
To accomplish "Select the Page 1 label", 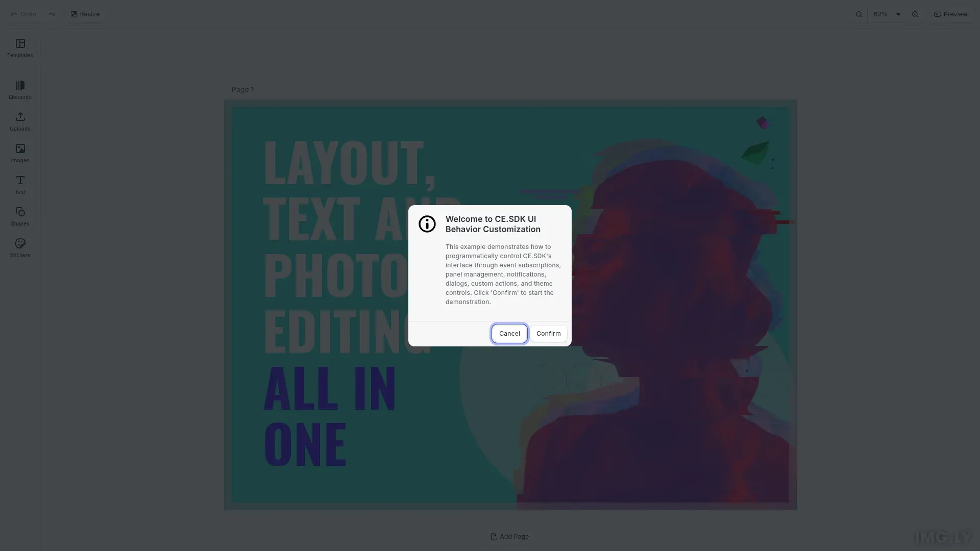I will (242, 89).
